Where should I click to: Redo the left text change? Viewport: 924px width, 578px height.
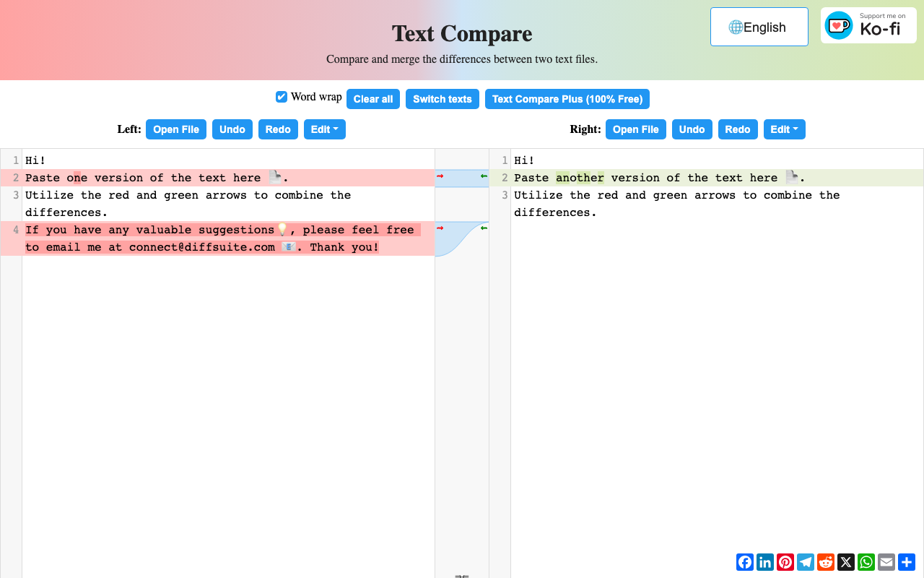click(278, 129)
